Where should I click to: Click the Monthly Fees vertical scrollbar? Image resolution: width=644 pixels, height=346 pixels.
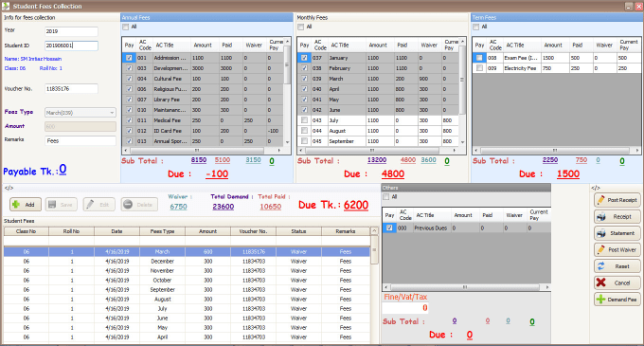pyautogui.click(x=462, y=93)
